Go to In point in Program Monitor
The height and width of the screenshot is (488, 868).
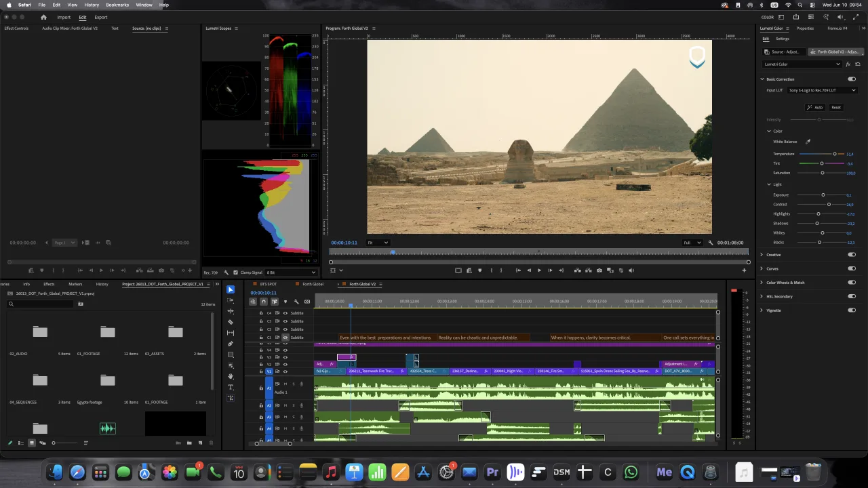coord(519,270)
